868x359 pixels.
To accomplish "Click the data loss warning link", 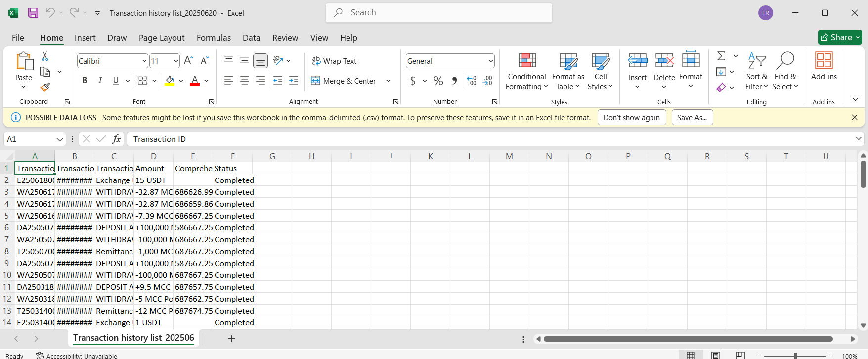I will click(x=347, y=117).
